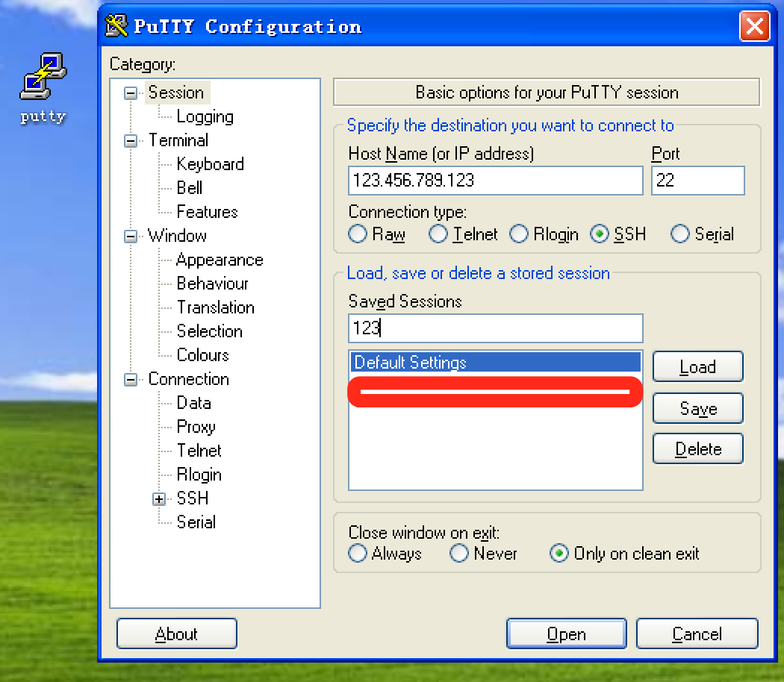This screenshot has width=784, height=682.
Task: Open the Bell settings category
Action: [x=190, y=188]
